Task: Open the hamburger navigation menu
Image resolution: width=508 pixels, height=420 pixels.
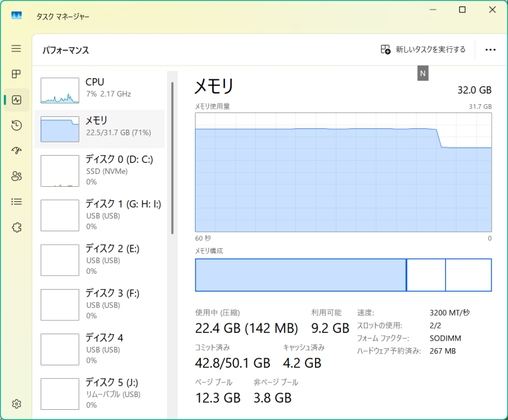Action: point(17,49)
